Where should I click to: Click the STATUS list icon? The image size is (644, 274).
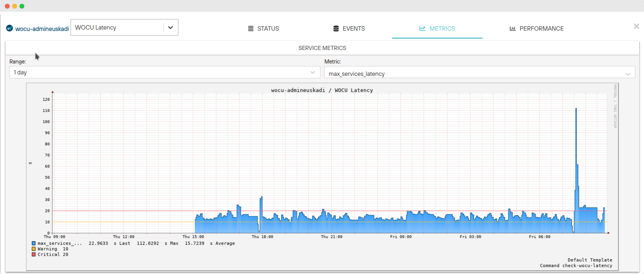point(251,28)
